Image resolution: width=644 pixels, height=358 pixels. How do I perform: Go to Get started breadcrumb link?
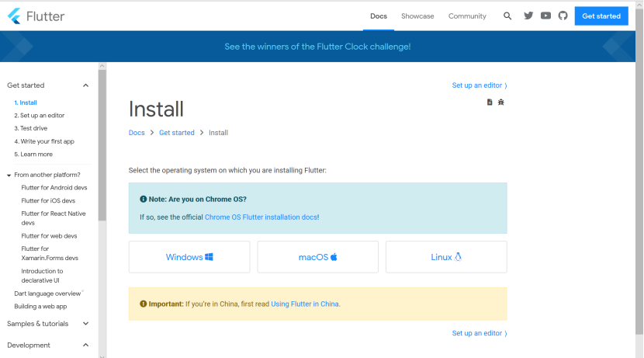(x=177, y=133)
